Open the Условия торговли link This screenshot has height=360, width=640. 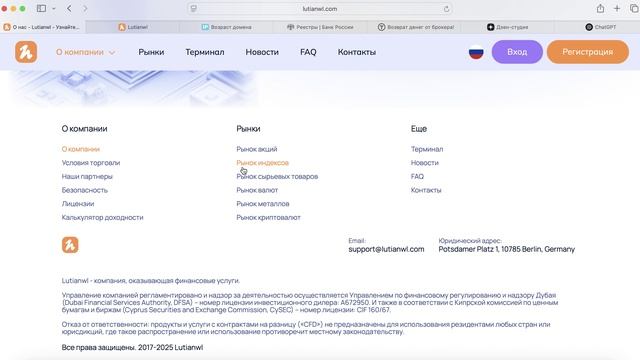click(x=91, y=162)
